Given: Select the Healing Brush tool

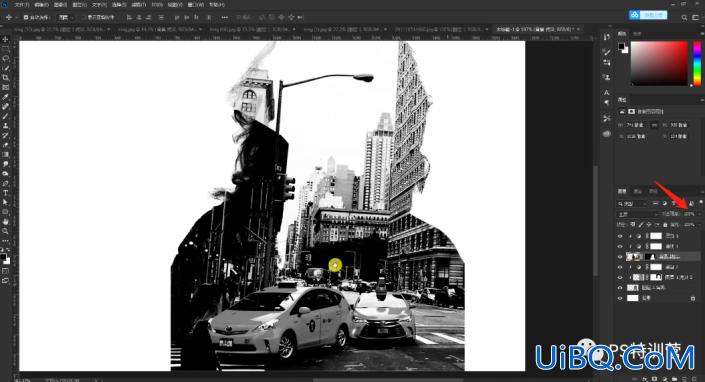Looking at the screenshot, I should tap(5, 107).
